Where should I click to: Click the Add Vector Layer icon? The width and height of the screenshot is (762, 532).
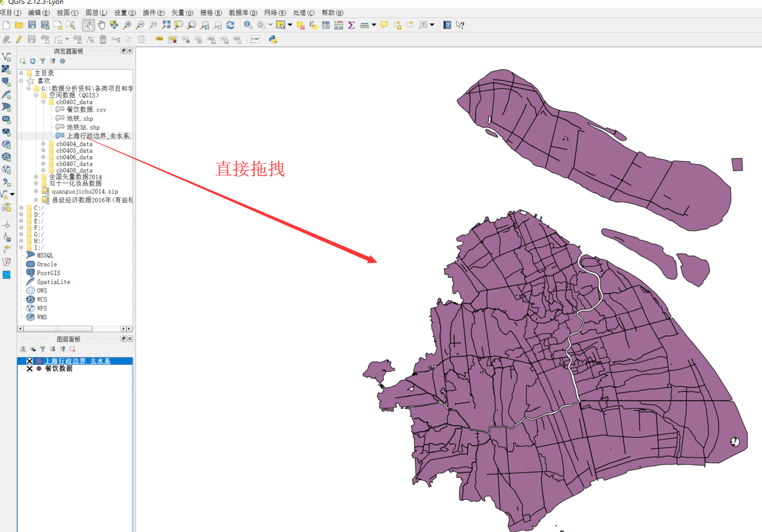click(7, 56)
